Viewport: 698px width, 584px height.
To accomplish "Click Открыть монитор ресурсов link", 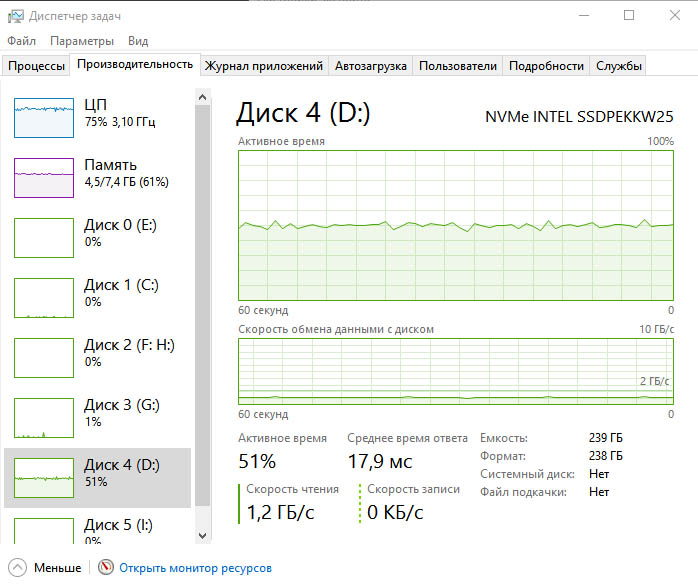I will (x=195, y=567).
